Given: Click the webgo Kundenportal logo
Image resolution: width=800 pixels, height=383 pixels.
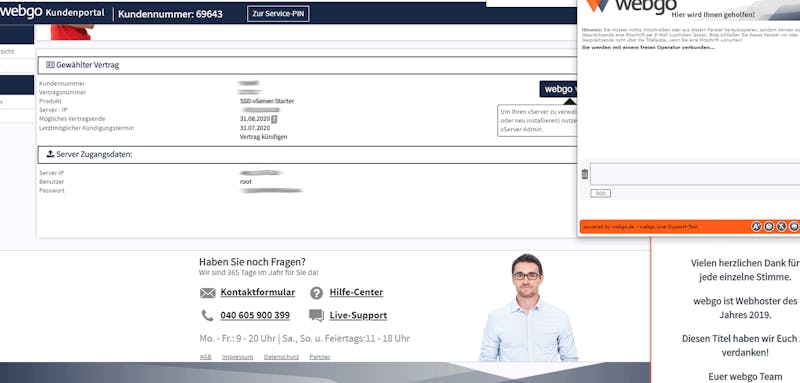Looking at the screenshot, I should (x=52, y=12).
